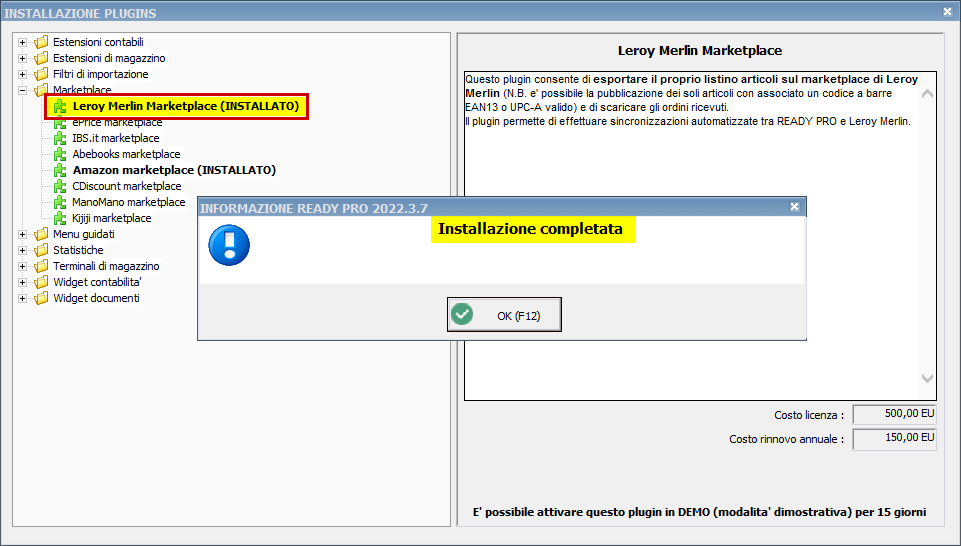The height and width of the screenshot is (546, 961).
Task: Select the Menu guidati label
Action: click(83, 234)
